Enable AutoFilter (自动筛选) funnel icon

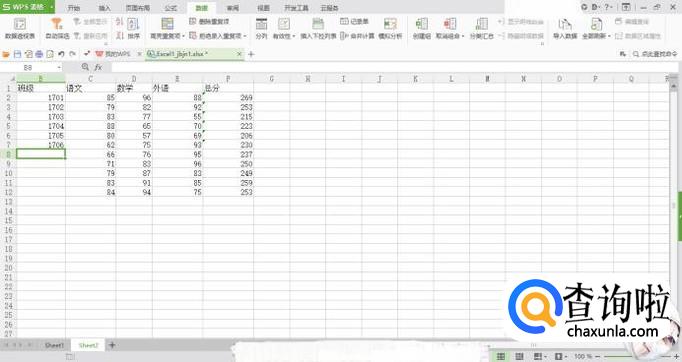tap(57, 29)
